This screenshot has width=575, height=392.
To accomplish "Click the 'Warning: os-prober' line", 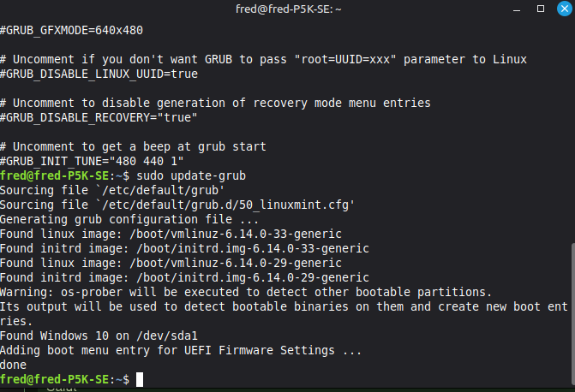I will click(x=246, y=292).
